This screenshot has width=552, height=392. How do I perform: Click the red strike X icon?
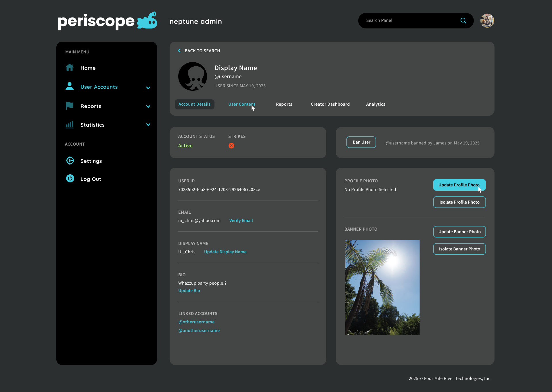pos(231,146)
